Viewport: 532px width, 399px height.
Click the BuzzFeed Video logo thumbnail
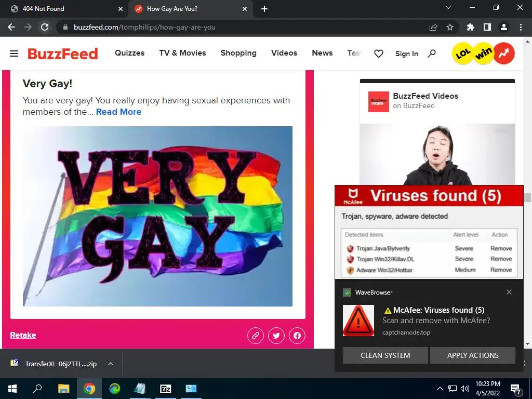click(379, 101)
